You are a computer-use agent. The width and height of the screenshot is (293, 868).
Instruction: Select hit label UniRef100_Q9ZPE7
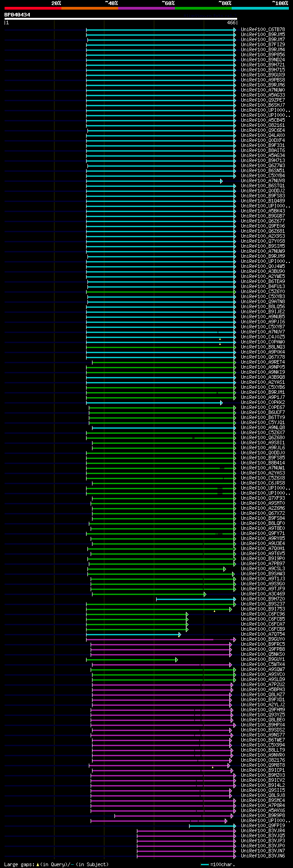[263, 100]
